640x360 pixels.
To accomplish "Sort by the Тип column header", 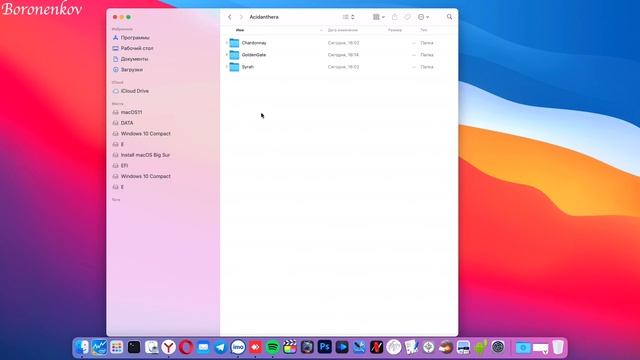I will pos(424,30).
